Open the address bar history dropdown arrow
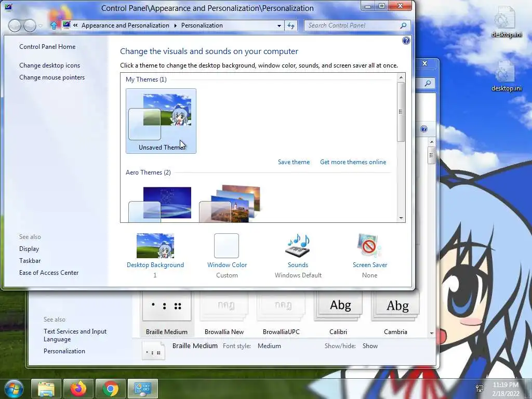The width and height of the screenshot is (532, 399). point(279,25)
